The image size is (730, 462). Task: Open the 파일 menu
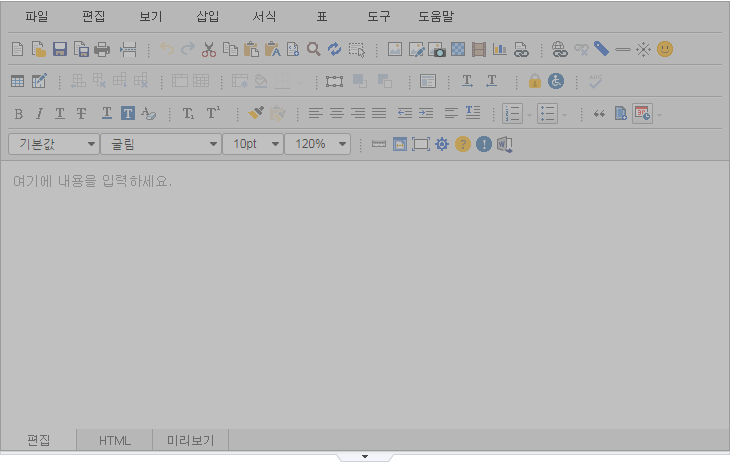point(37,17)
